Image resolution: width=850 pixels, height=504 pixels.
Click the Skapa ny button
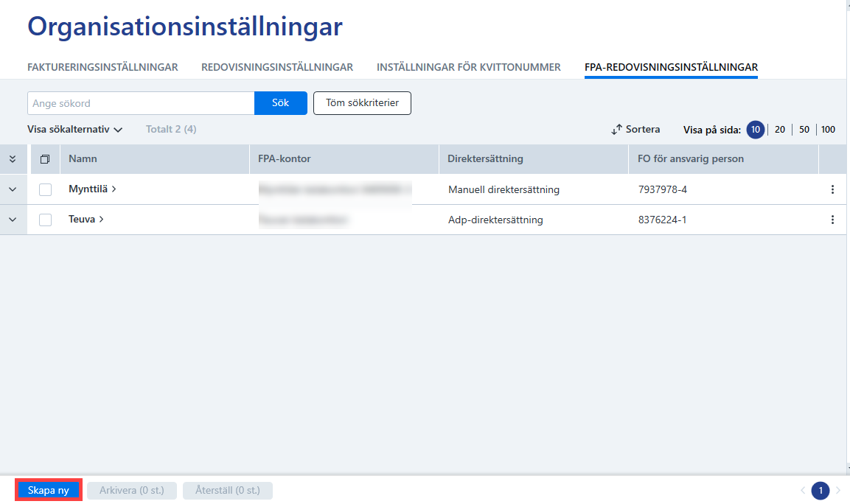(x=48, y=490)
